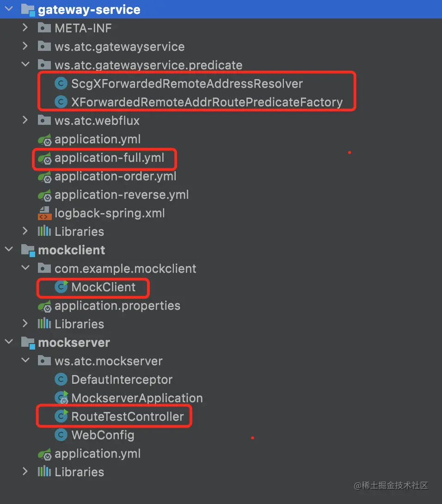Expand the ws.atc.webflux package
The height and width of the screenshot is (504, 442).
point(25,120)
